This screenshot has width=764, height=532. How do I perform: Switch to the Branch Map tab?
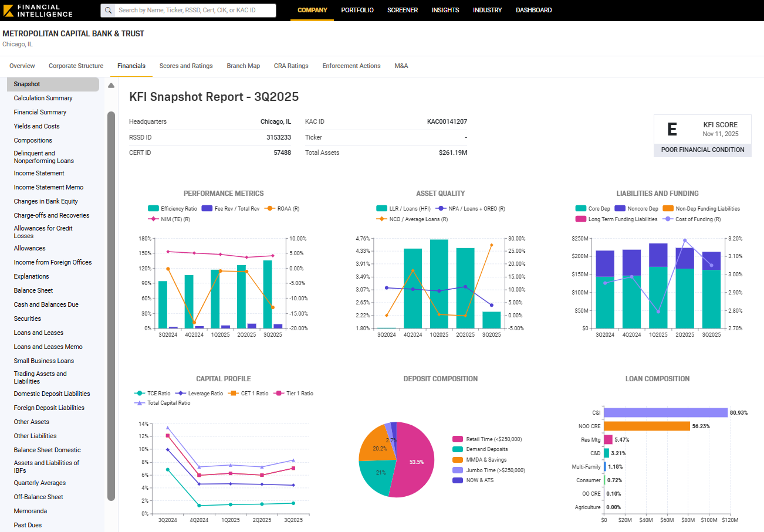coord(244,66)
